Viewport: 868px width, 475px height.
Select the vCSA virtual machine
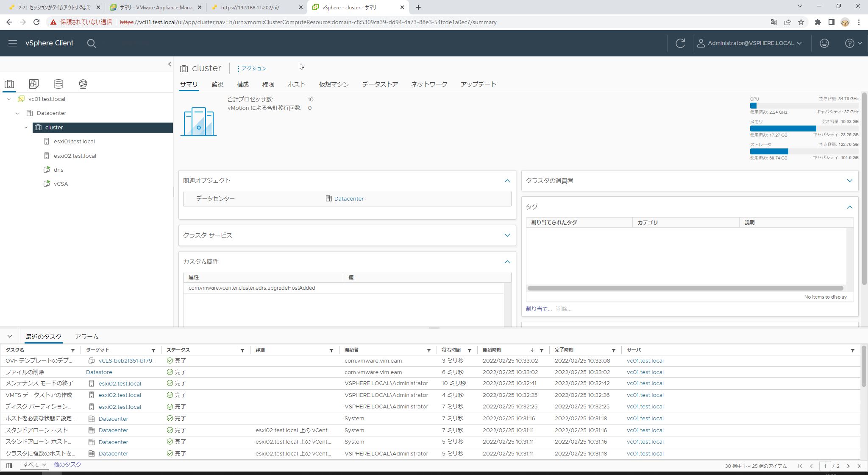[61, 184]
